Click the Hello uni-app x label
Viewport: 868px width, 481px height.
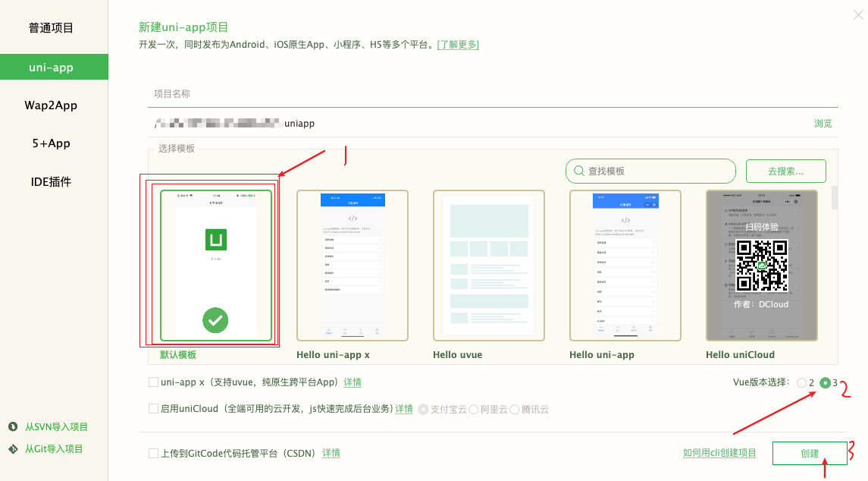pyautogui.click(x=333, y=354)
